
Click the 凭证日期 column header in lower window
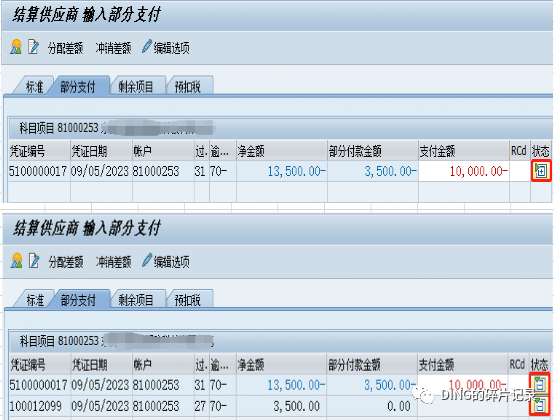tap(102, 365)
